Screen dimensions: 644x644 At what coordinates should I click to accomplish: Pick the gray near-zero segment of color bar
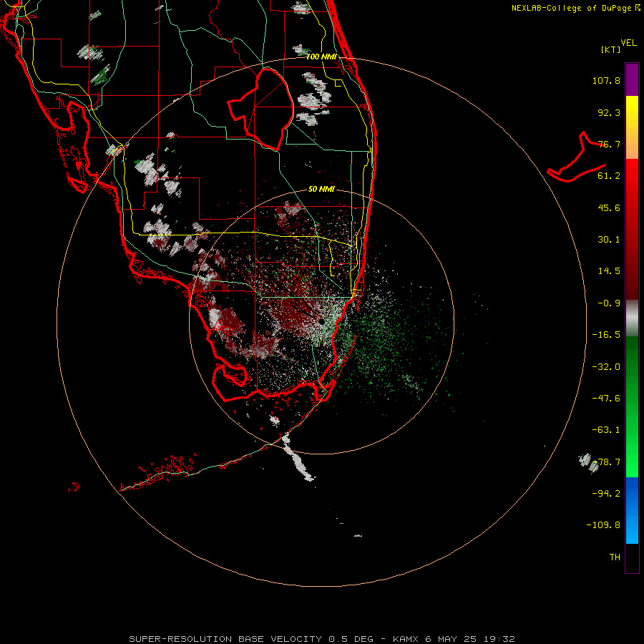(x=632, y=318)
